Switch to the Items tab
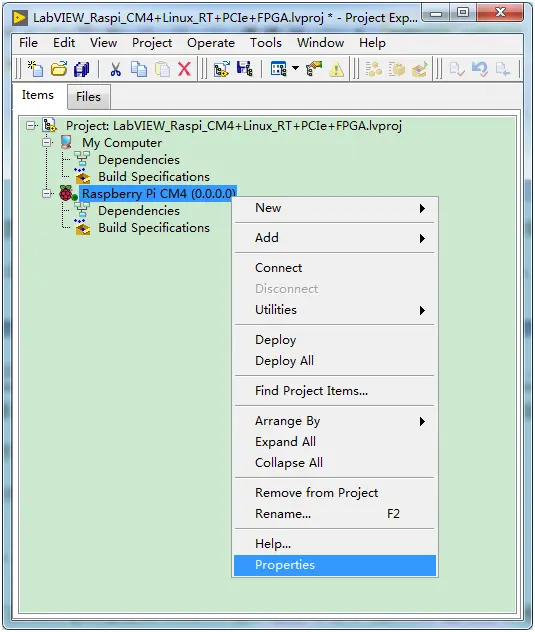This screenshot has height=632, width=535. [38, 95]
